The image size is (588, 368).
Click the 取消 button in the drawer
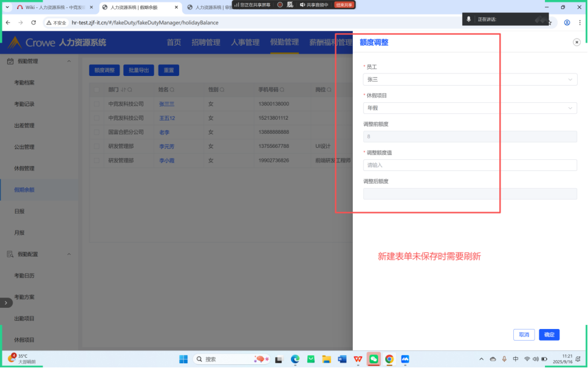point(524,335)
